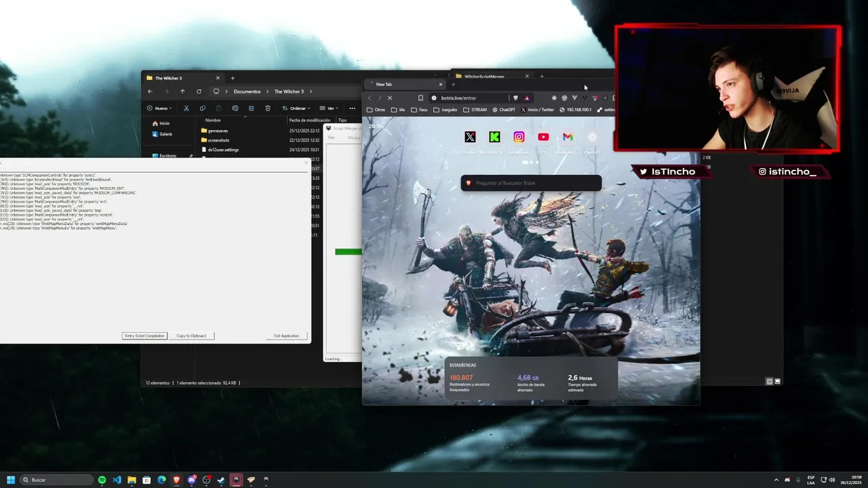868x488 pixels.
Task: Open the Nuevo dropdown in Explorer
Action: click(160, 108)
